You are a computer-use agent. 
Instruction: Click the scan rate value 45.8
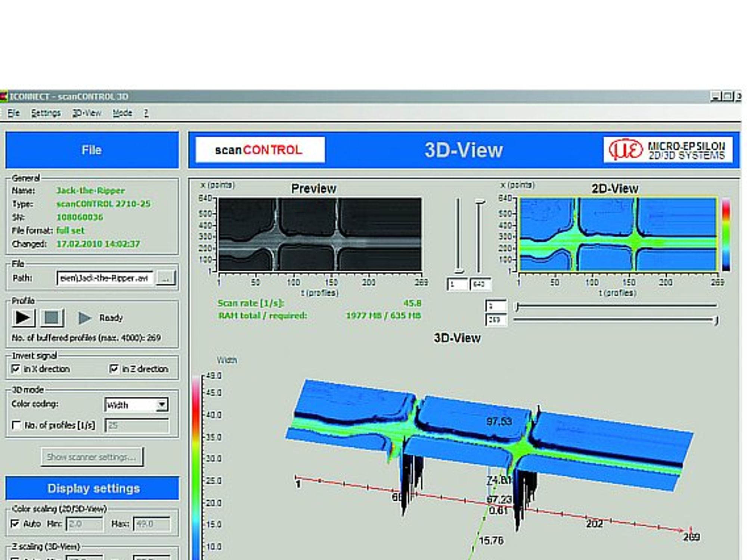coord(412,304)
